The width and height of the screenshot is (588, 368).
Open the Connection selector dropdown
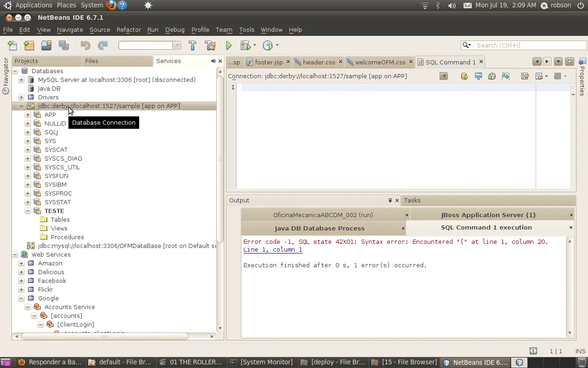[x=443, y=76]
